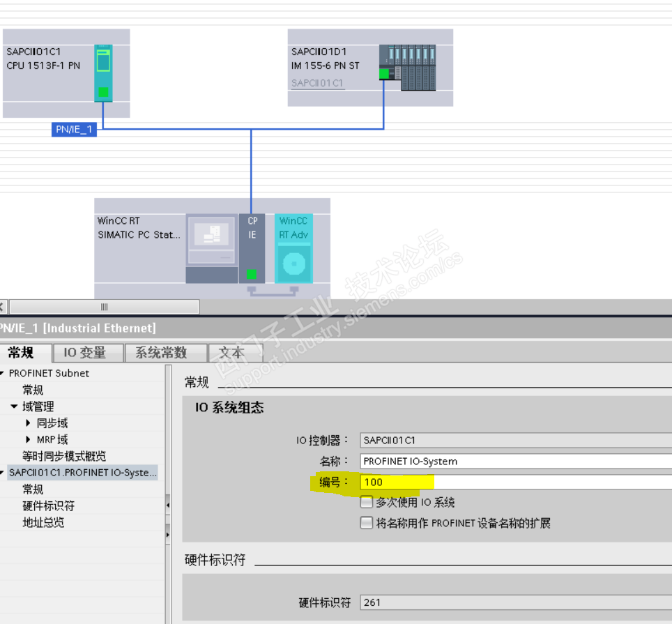Select 同步域 tree item

click(x=52, y=423)
